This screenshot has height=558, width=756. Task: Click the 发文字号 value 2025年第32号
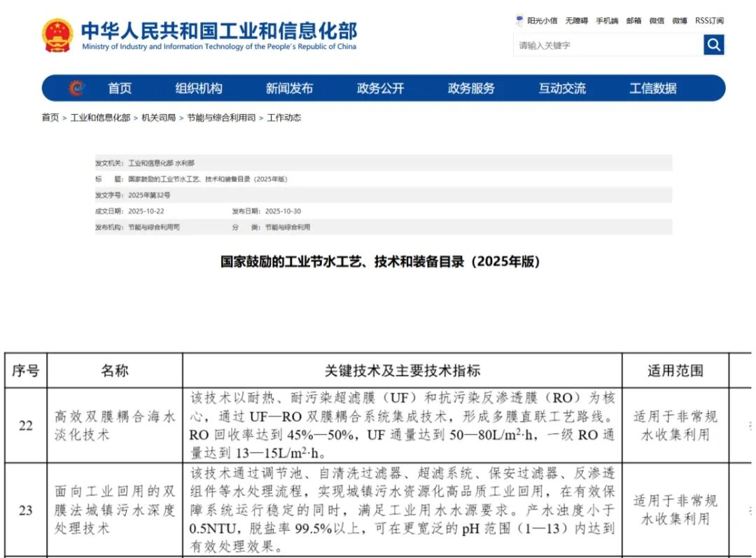pyautogui.click(x=149, y=195)
